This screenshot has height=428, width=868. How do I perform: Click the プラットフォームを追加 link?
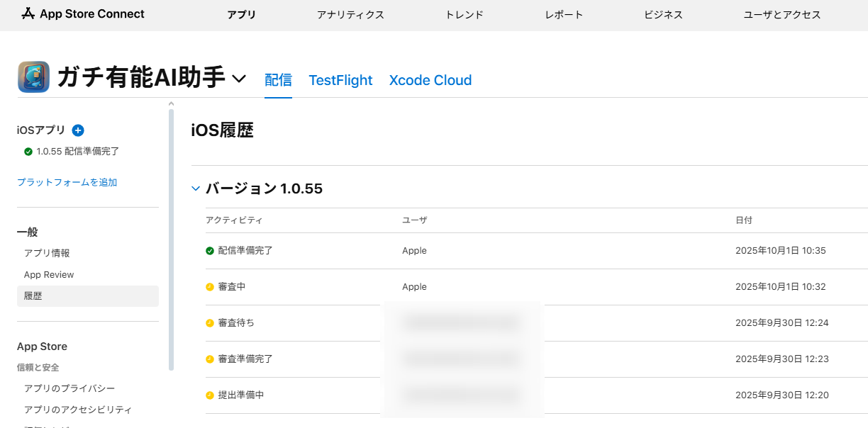[x=67, y=183]
